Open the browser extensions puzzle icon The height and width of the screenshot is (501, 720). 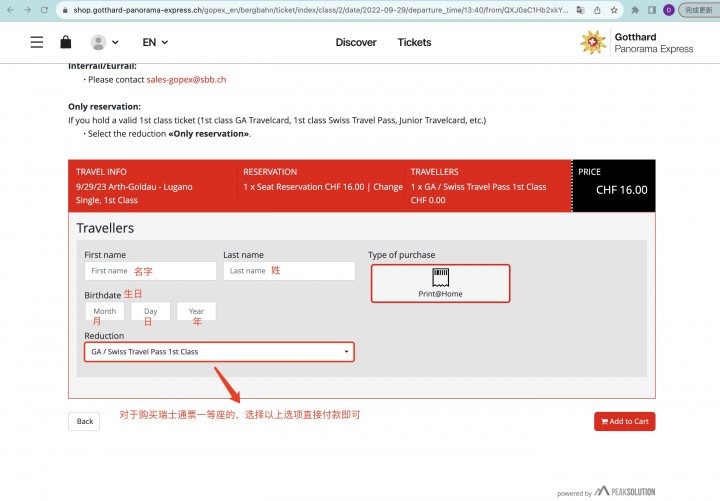[635, 10]
